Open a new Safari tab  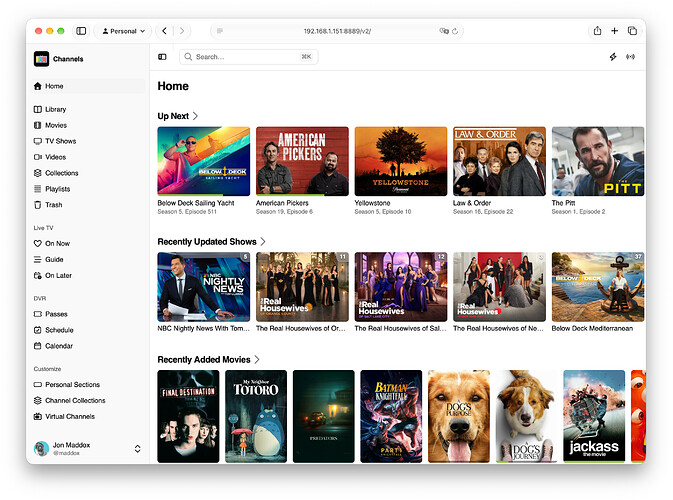tap(615, 31)
